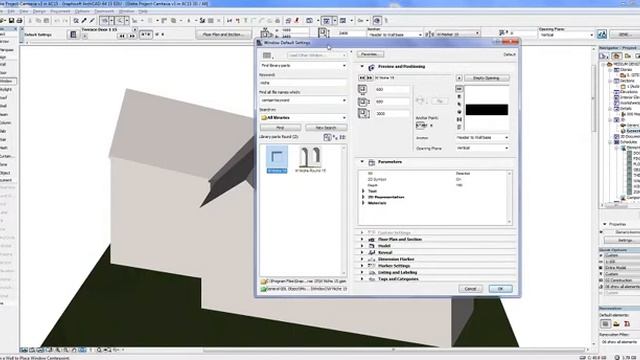Collapse the Parameters panel
The width and height of the screenshot is (640, 360).
point(362,162)
